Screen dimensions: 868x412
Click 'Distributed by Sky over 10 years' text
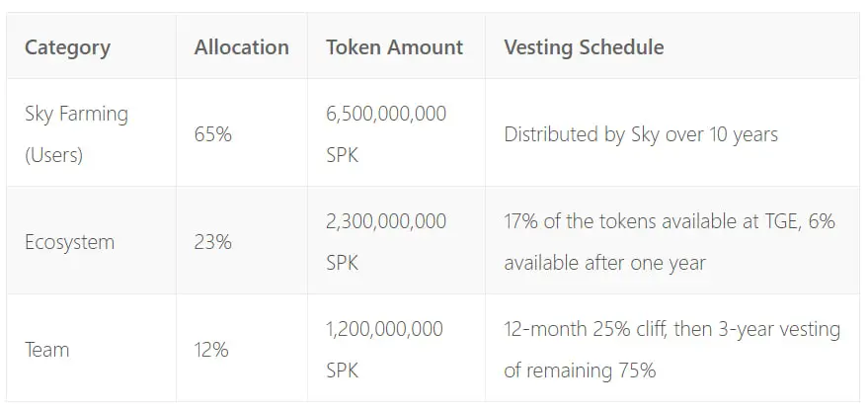point(641,134)
